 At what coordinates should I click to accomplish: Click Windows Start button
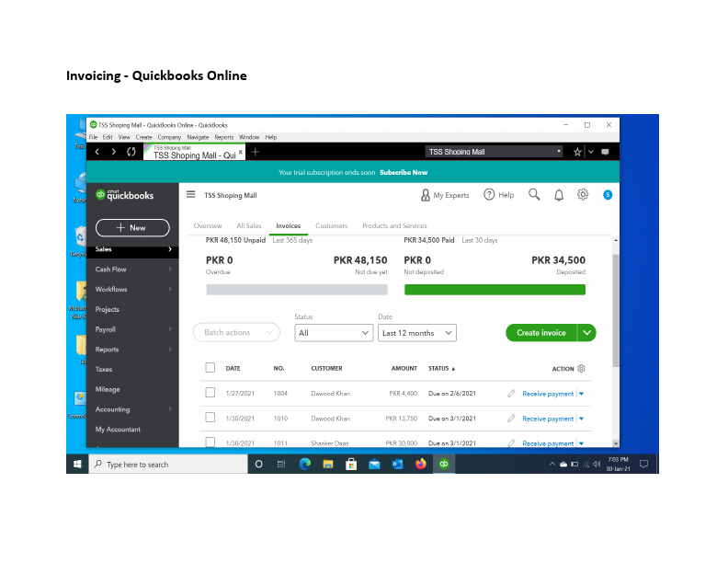tap(77, 464)
